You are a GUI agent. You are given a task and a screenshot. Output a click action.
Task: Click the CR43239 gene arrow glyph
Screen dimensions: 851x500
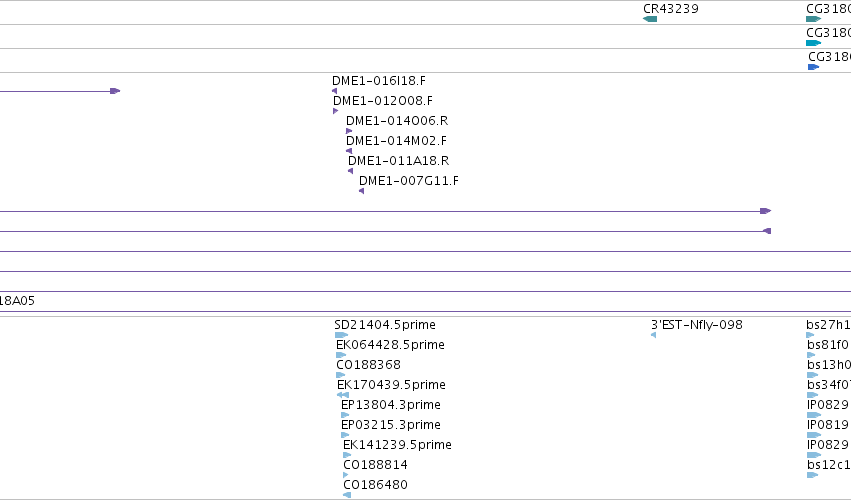(650, 19)
